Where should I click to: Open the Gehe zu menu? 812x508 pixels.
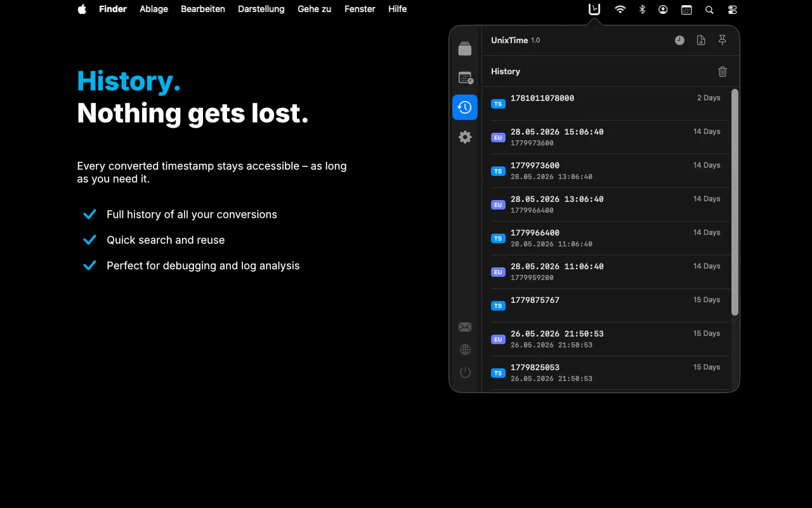pyautogui.click(x=315, y=9)
